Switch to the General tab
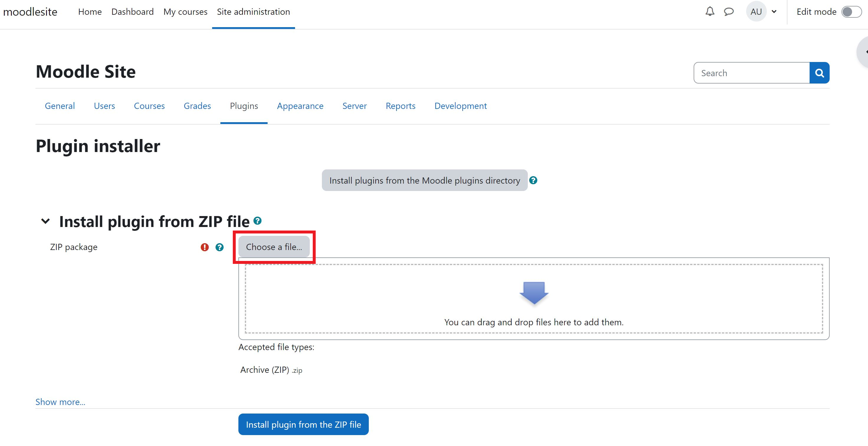 tap(60, 106)
